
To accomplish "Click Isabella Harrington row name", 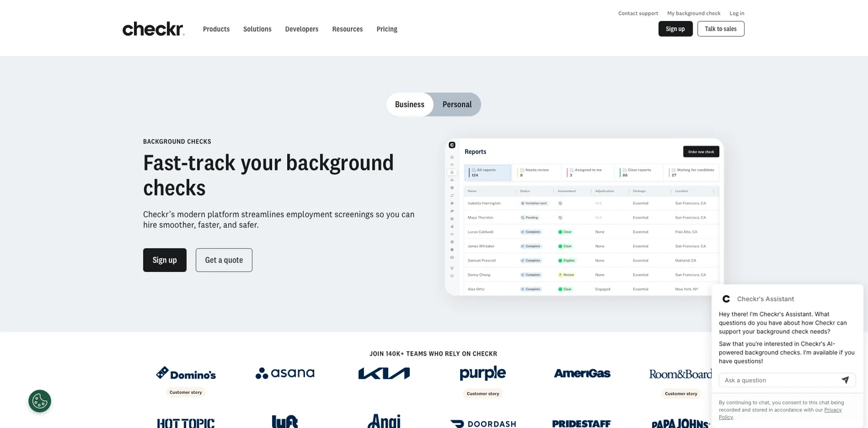I will tap(484, 203).
